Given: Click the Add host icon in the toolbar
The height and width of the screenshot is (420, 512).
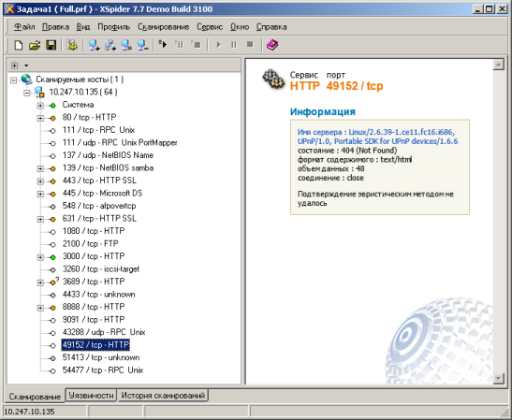Looking at the screenshot, I should [x=94, y=45].
